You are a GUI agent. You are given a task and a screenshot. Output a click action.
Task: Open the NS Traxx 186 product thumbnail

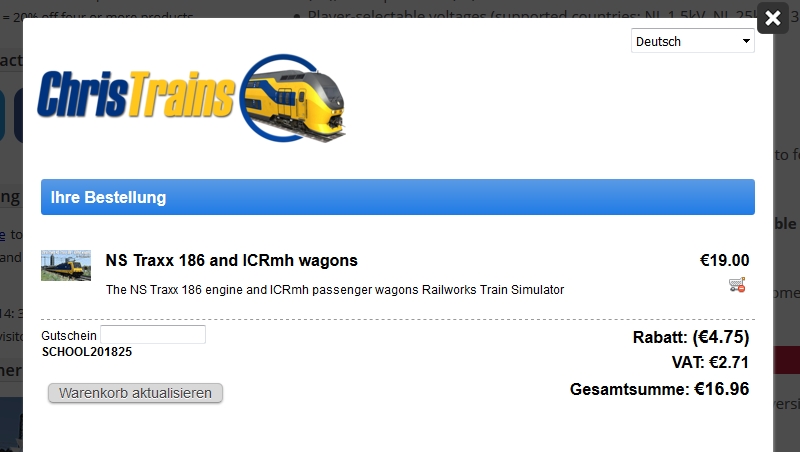pos(66,265)
